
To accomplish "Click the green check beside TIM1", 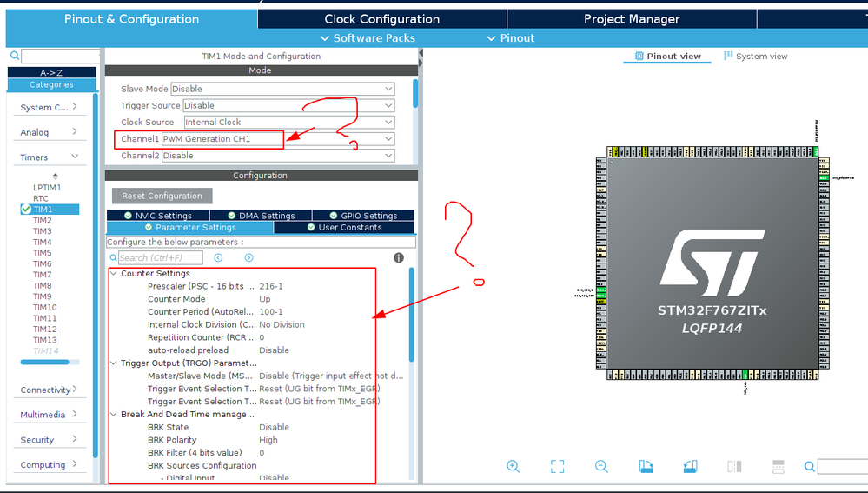I will (25, 209).
